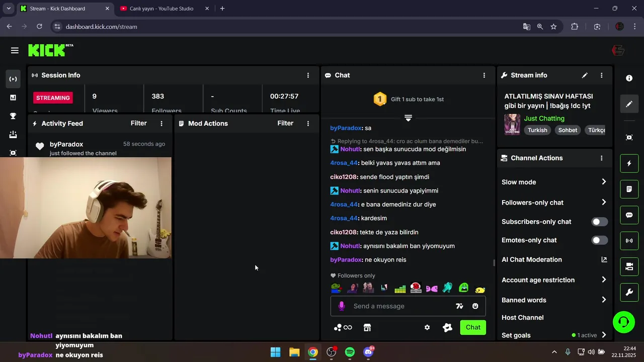The height and width of the screenshot is (362, 644).
Task: Open the hamburger navigation menu
Action: pos(15,50)
